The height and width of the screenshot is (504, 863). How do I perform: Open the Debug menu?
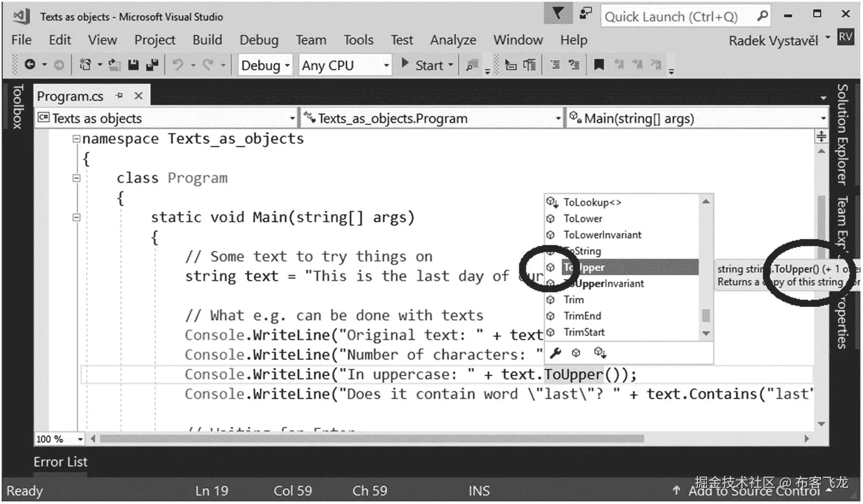(259, 40)
